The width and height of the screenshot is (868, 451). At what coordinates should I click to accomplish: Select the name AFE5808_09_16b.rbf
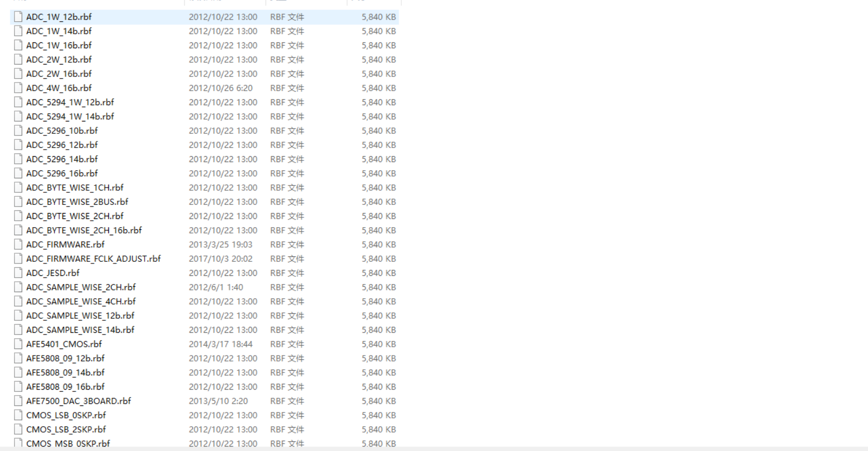[66, 386]
